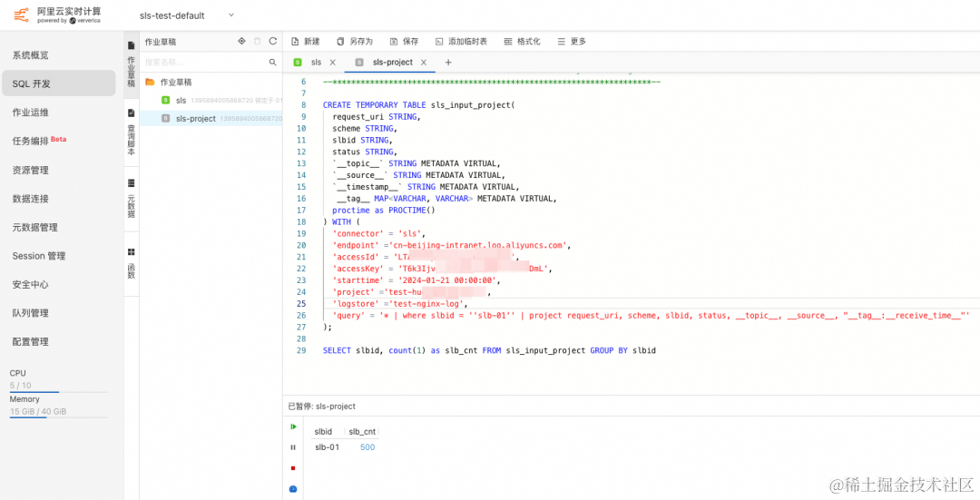
Task: Click 格式化 to format the SQL
Action: 521,41
